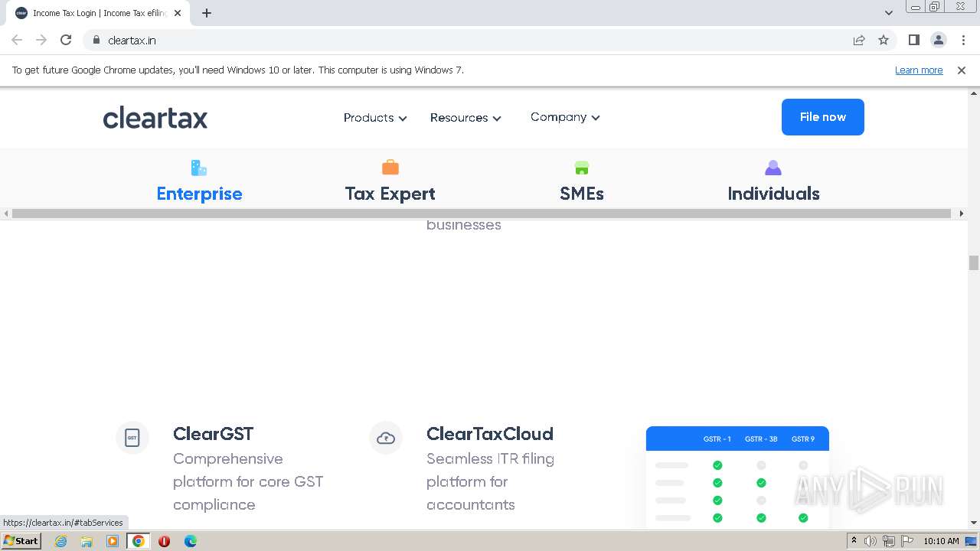View site information via lock icon
This screenshot has height=551, width=980.
[x=96, y=40]
